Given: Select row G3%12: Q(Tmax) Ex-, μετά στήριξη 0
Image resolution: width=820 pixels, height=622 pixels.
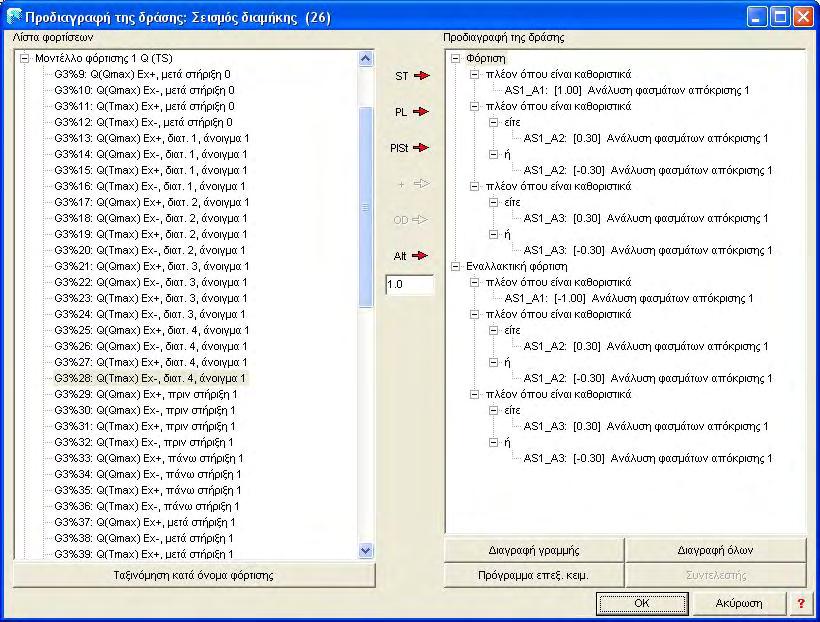Looking at the screenshot, I should (x=143, y=122).
